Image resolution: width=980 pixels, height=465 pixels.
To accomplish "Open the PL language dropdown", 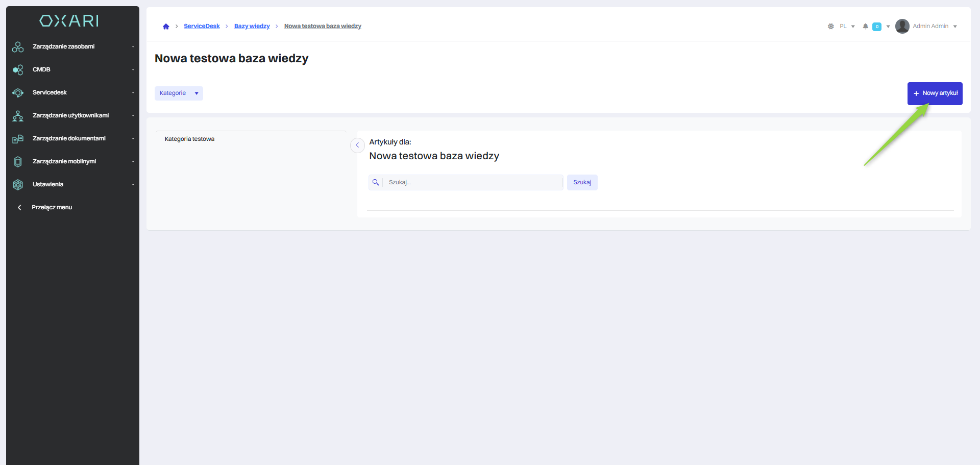I will point(847,27).
